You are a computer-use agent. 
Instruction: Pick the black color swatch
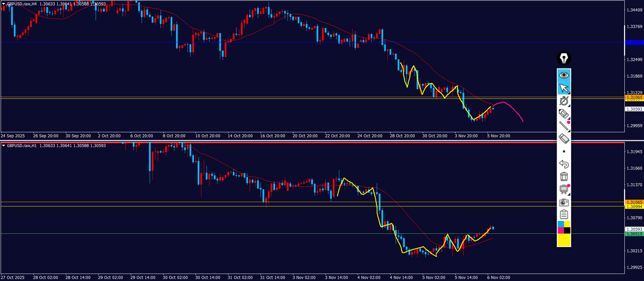(x=567, y=230)
